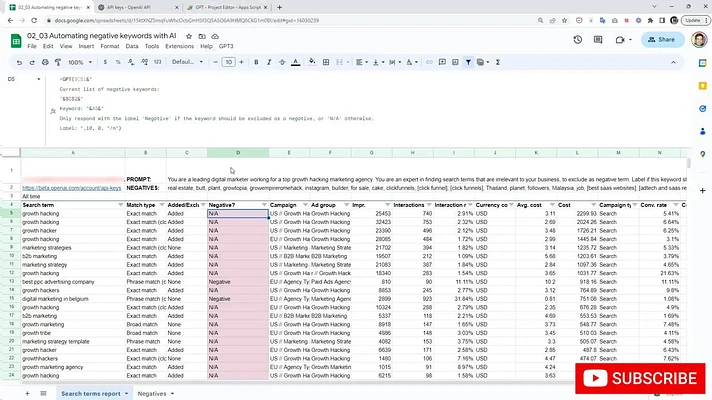This screenshot has height=400, width=712.
Task: Open the Extensions menu
Action: point(179,46)
